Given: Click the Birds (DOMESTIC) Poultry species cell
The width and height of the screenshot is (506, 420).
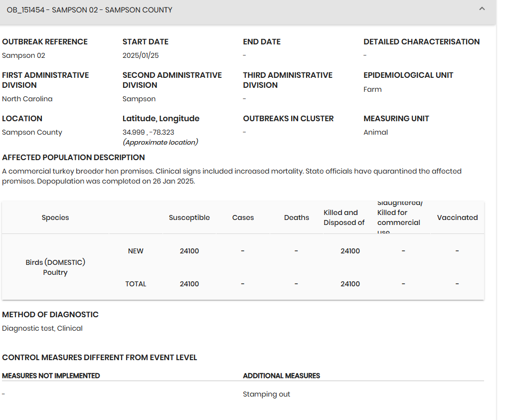Looking at the screenshot, I should pos(55,267).
